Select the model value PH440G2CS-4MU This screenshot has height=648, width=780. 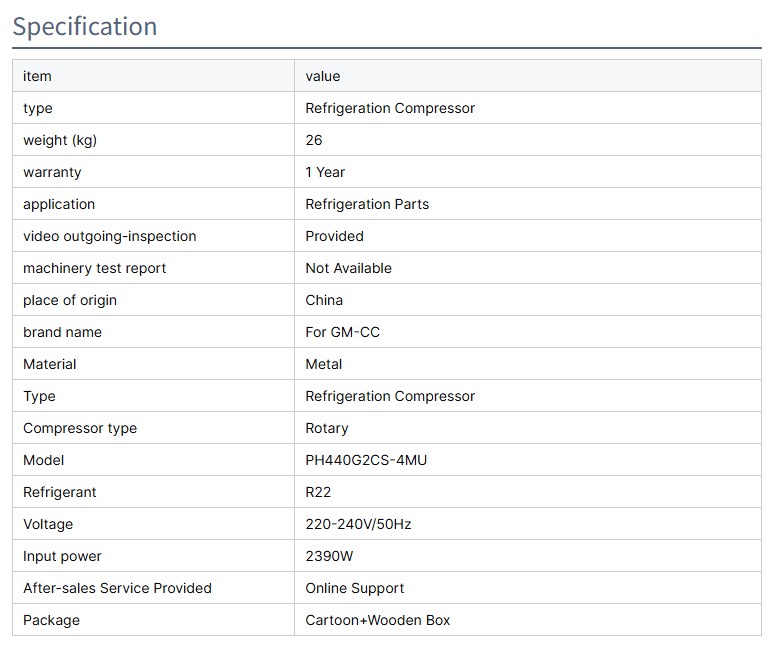coord(367,460)
